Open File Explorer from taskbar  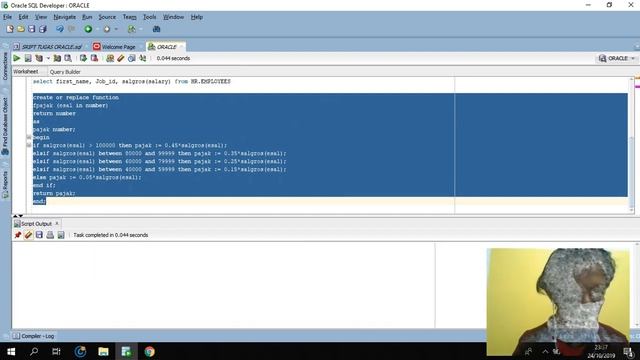point(103,351)
